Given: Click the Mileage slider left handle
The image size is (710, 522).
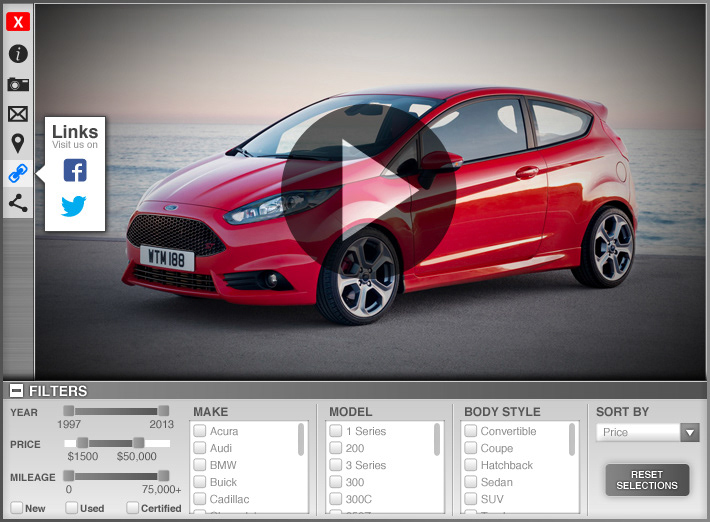Looking at the screenshot, I should click(x=68, y=475).
